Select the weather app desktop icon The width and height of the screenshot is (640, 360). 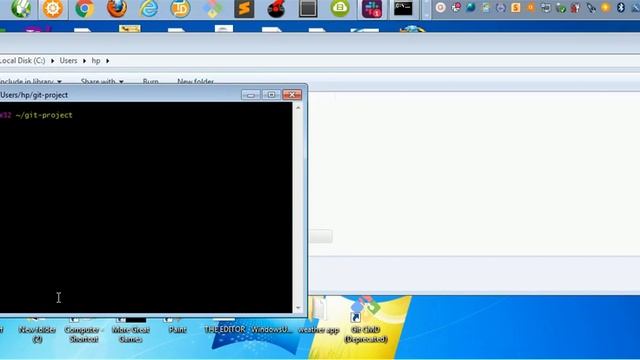tap(318, 316)
